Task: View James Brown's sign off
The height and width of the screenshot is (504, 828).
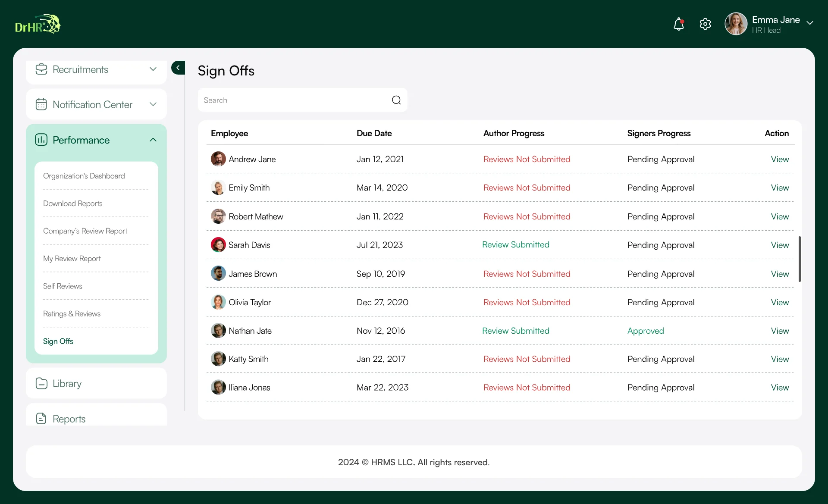Action: pyautogui.click(x=780, y=274)
